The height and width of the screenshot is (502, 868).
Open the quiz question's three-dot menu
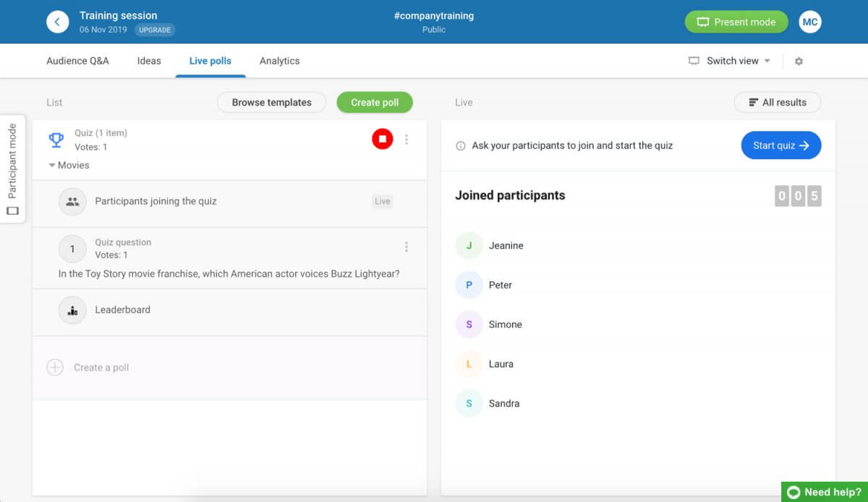click(x=407, y=246)
